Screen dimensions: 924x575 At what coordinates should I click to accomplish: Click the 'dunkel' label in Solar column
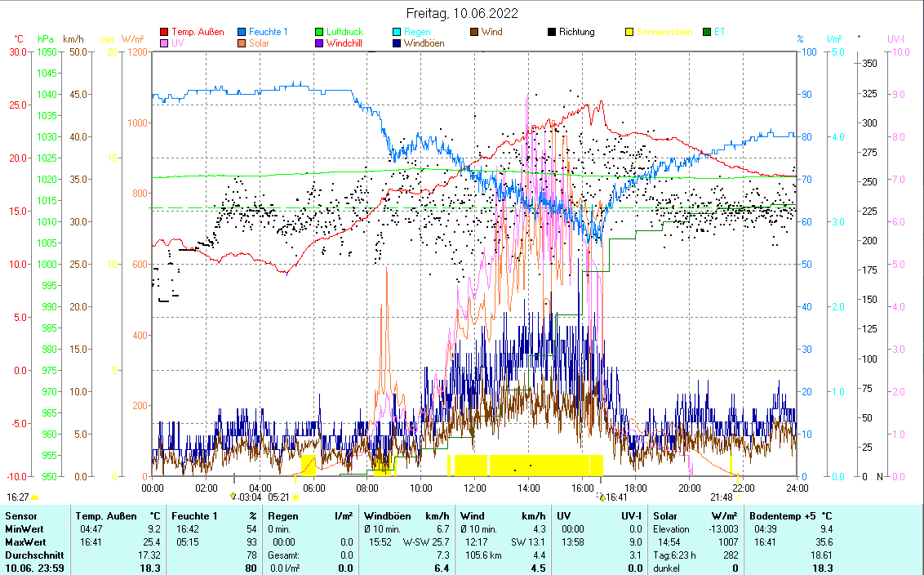[x=667, y=568]
